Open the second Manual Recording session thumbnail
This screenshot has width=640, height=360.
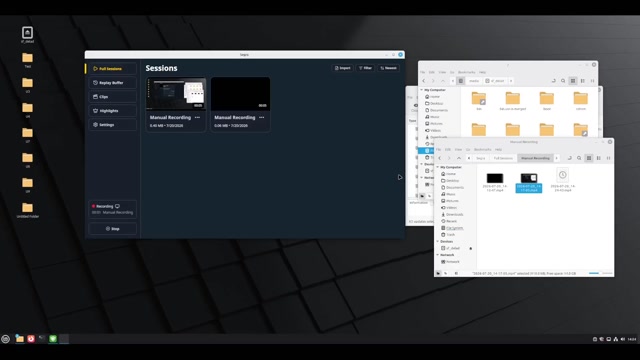pos(240,93)
